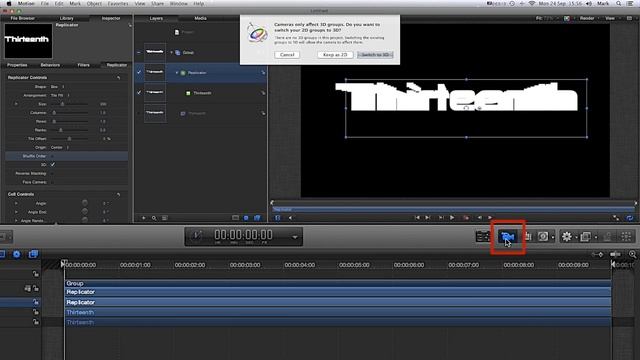Adjust the Tile Offset slider

pyautogui.click(x=70, y=139)
